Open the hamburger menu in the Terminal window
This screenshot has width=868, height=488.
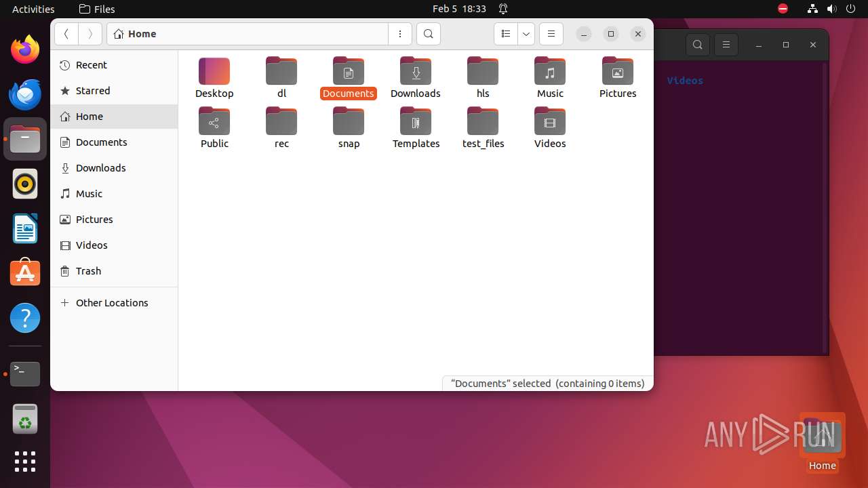point(726,45)
